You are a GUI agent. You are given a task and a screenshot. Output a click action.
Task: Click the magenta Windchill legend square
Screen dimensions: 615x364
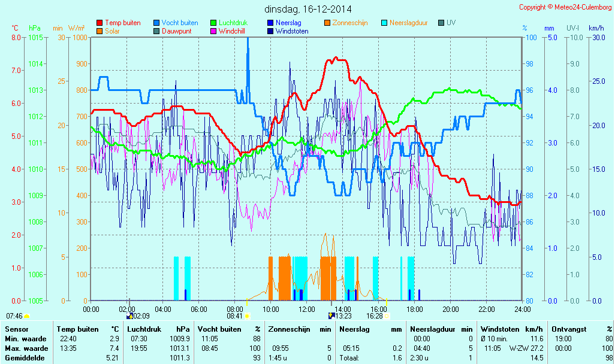click(213, 31)
